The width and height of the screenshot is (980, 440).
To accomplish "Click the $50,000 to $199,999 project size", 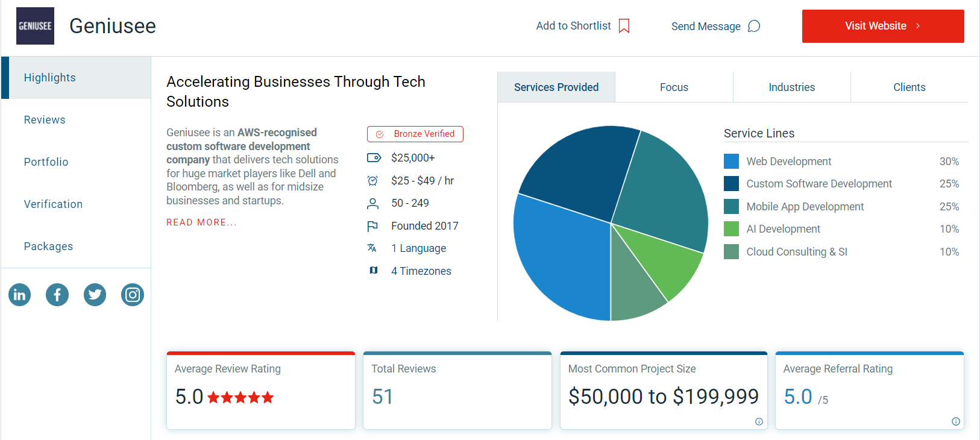I will (x=664, y=397).
